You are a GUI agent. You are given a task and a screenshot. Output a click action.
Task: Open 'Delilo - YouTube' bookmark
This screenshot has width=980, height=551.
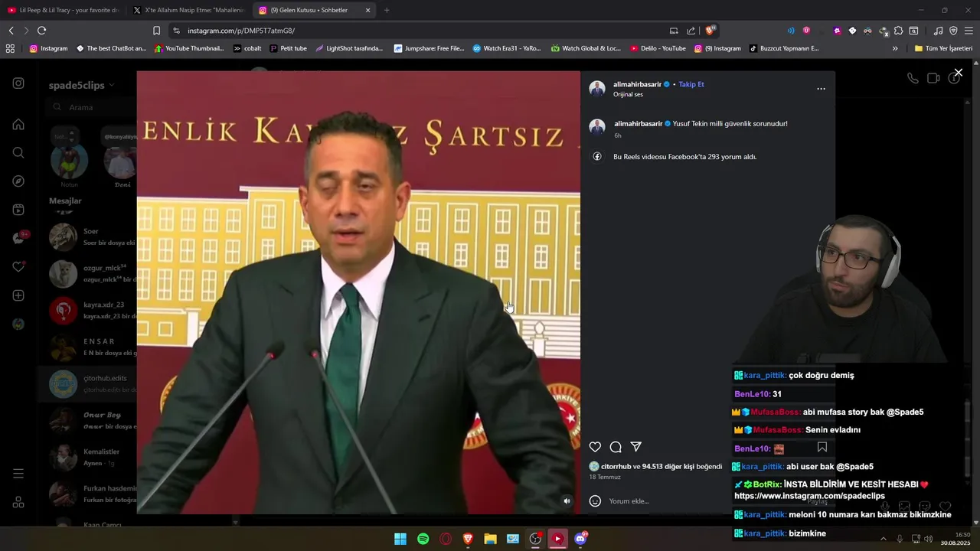[658, 48]
